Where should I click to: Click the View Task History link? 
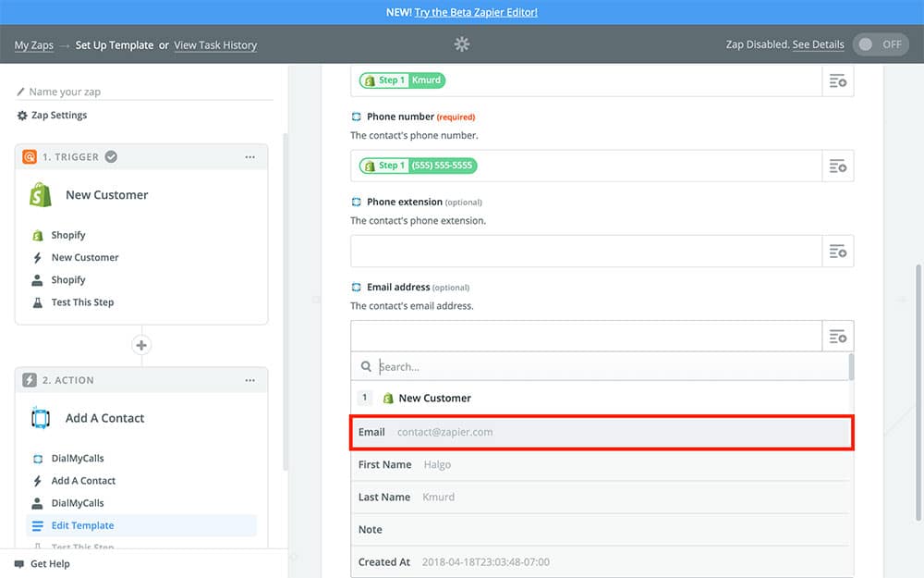coord(215,45)
